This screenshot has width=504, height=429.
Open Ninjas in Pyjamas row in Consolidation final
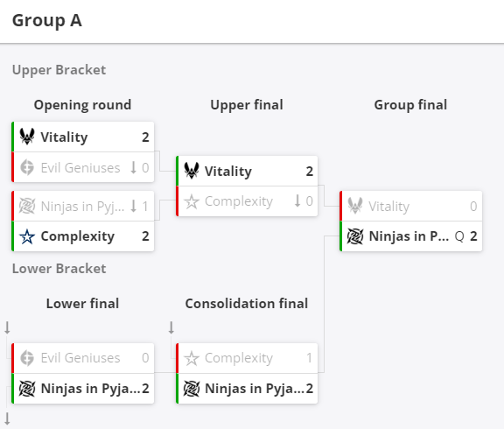coord(247,389)
